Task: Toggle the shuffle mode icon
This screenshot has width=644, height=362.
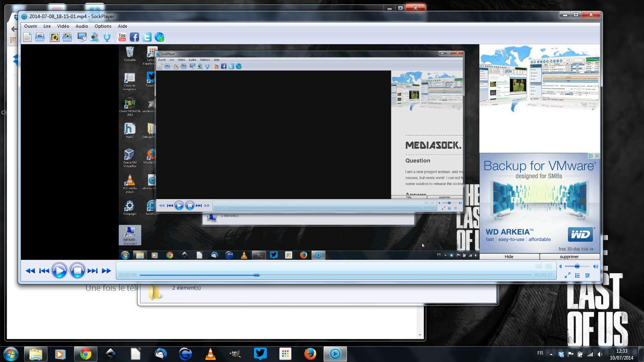Action: 548,266
